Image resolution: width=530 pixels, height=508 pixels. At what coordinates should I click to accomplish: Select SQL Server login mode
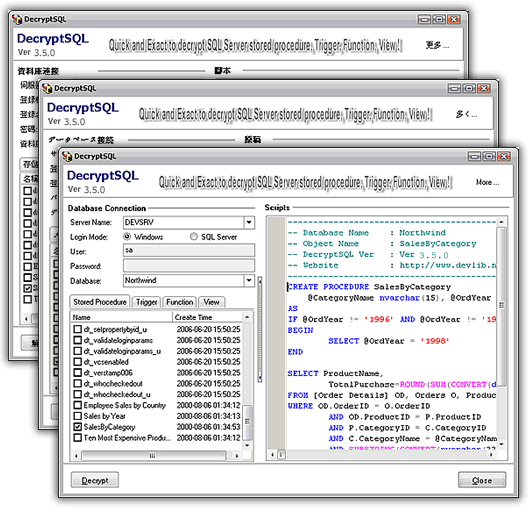click(x=194, y=237)
